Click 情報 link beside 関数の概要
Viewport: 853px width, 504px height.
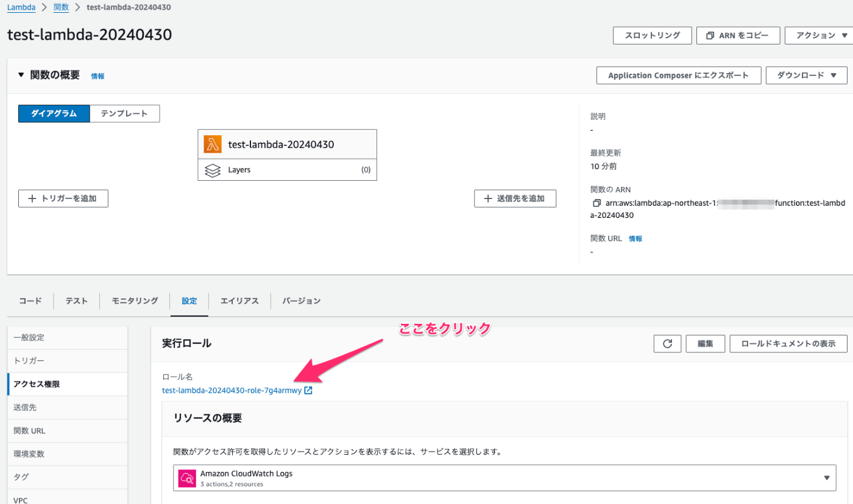pos(97,76)
